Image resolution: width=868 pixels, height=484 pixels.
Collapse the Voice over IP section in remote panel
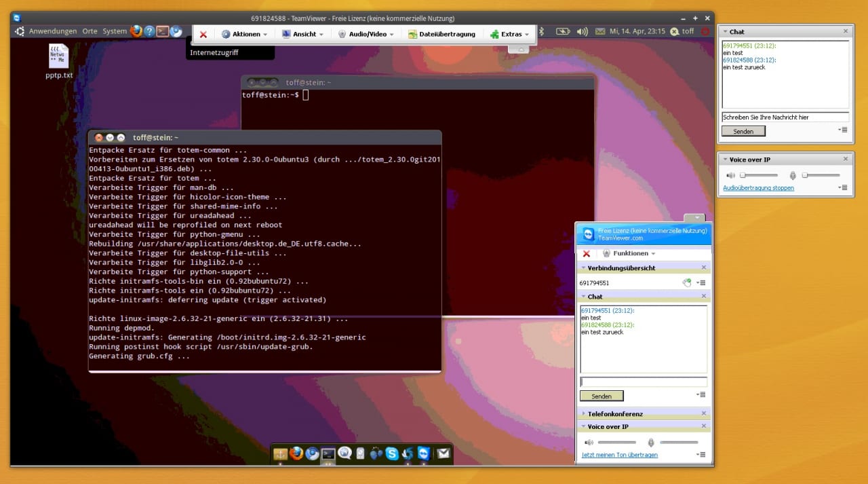tap(583, 426)
